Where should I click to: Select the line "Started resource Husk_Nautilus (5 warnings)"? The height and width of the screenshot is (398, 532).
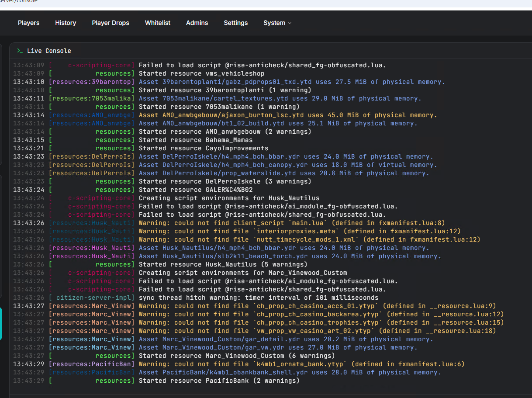[x=223, y=264]
